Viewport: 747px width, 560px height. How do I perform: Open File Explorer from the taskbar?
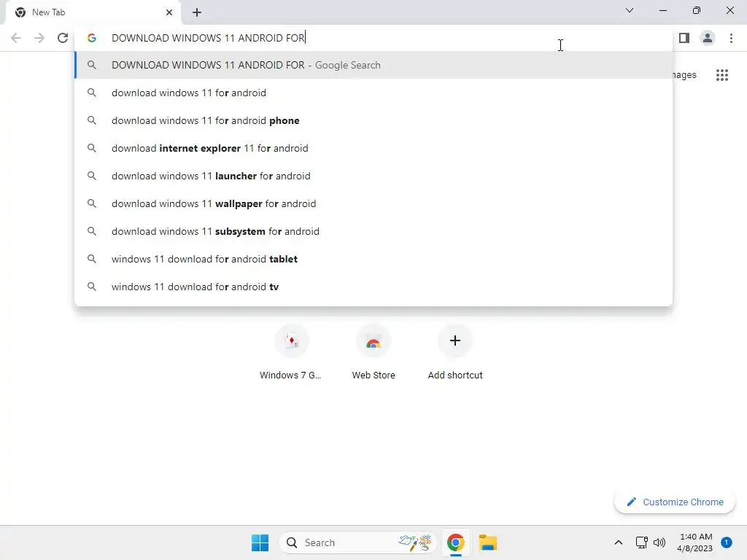point(488,542)
